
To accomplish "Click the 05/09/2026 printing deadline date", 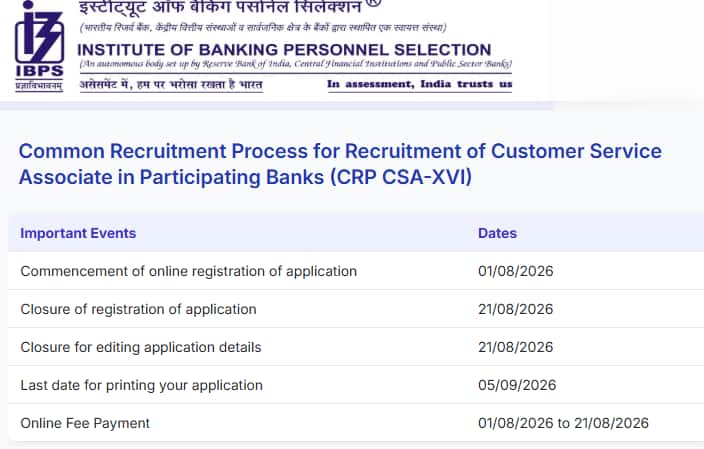I will click(x=517, y=385).
